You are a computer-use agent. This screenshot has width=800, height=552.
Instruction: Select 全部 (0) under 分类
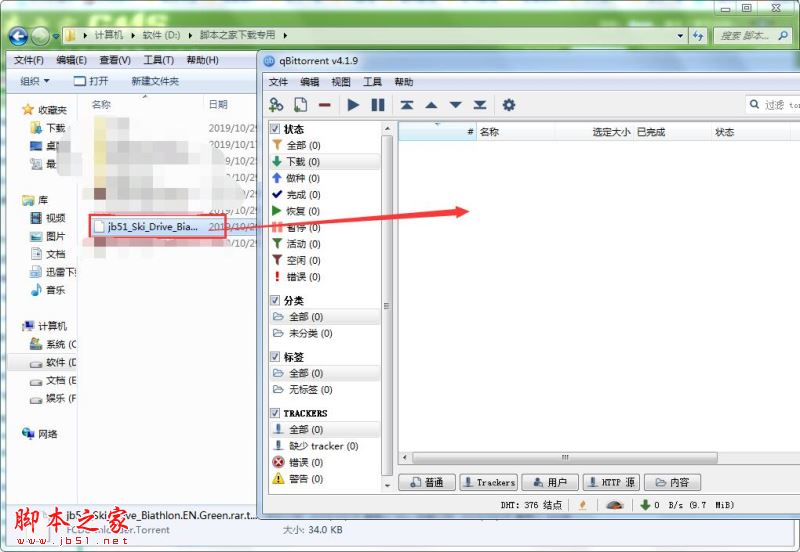click(x=325, y=317)
